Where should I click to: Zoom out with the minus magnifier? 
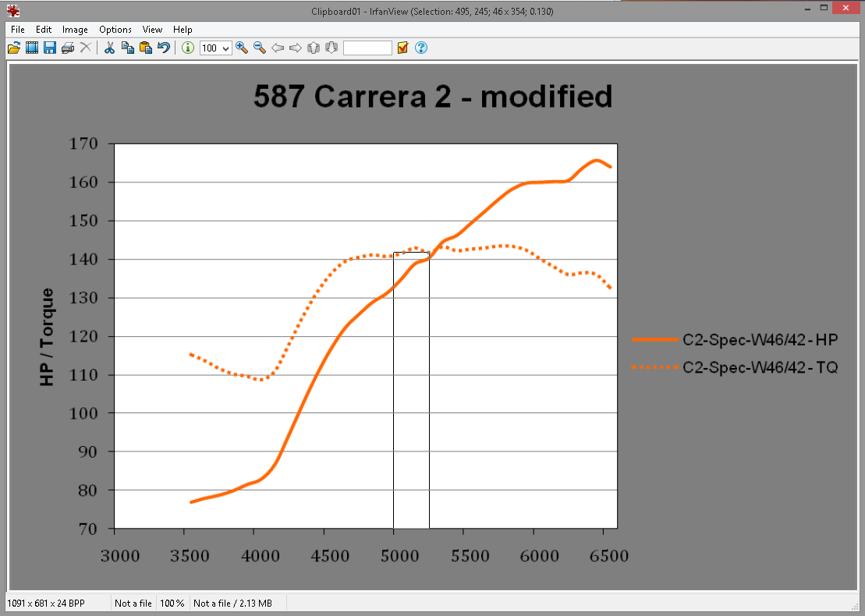click(260, 48)
